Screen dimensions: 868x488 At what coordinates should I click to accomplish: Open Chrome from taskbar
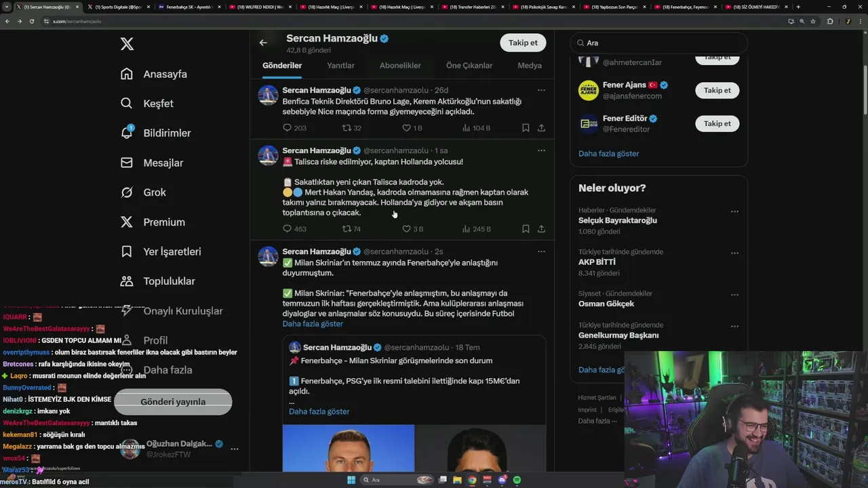click(472, 480)
